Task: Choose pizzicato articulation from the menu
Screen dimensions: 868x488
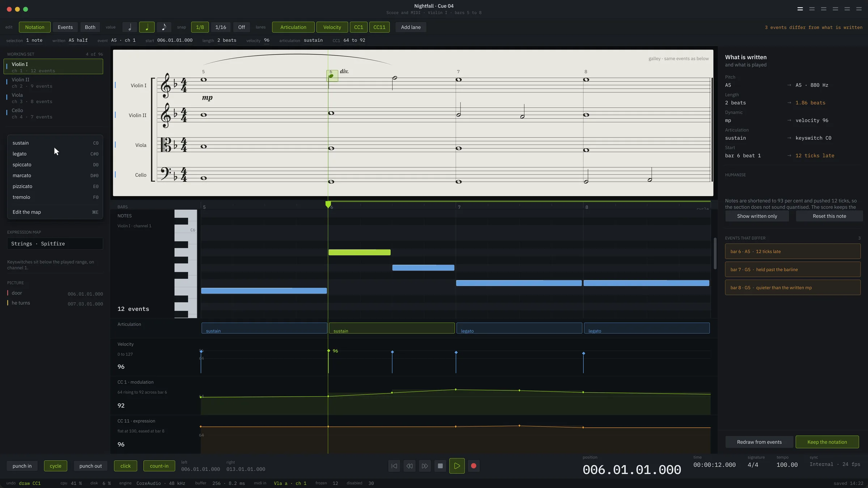Action: pyautogui.click(x=55, y=187)
